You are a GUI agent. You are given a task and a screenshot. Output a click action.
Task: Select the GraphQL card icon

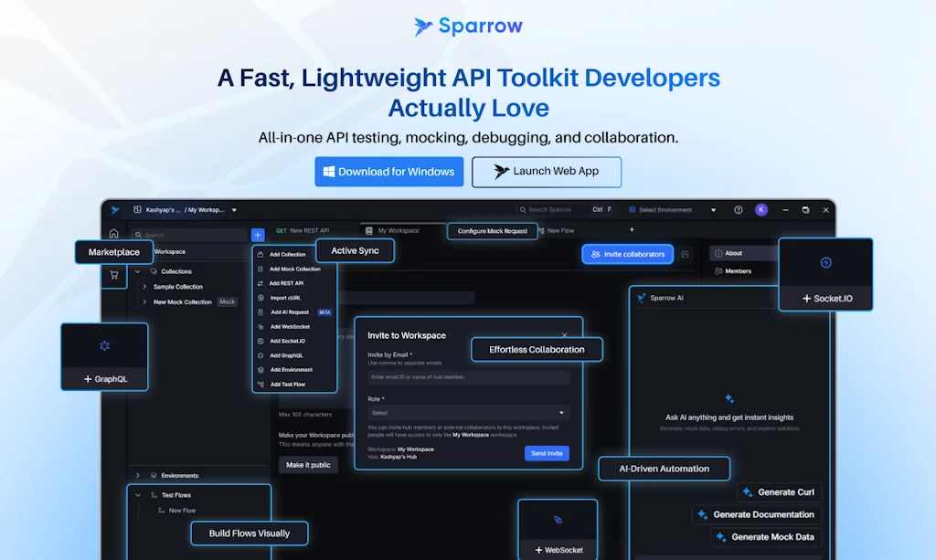(x=104, y=346)
